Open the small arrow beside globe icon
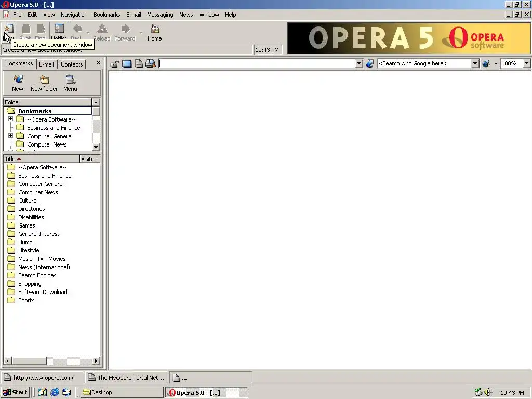 (495, 63)
